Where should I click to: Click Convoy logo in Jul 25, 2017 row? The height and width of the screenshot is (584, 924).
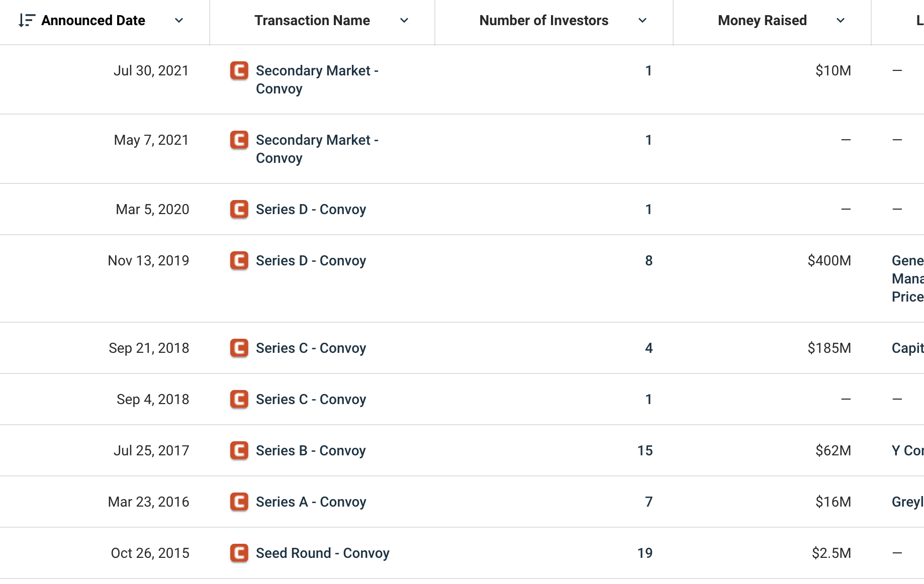coord(239,451)
